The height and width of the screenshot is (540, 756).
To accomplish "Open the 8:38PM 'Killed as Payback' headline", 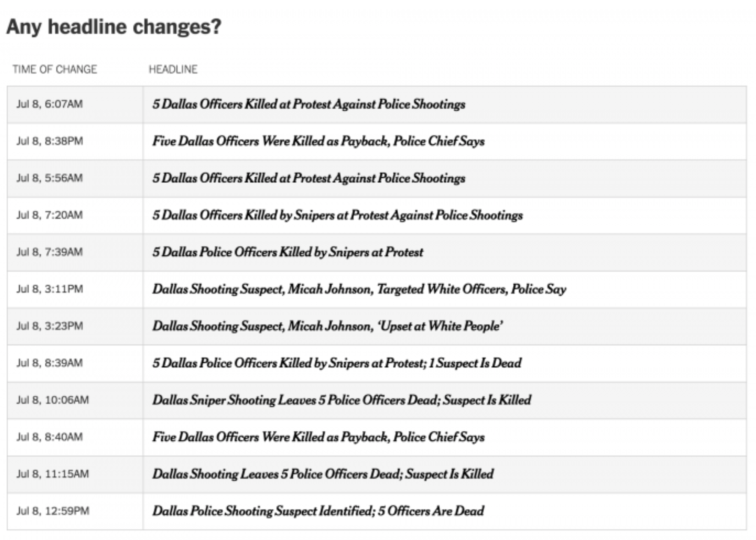I will coord(318,141).
